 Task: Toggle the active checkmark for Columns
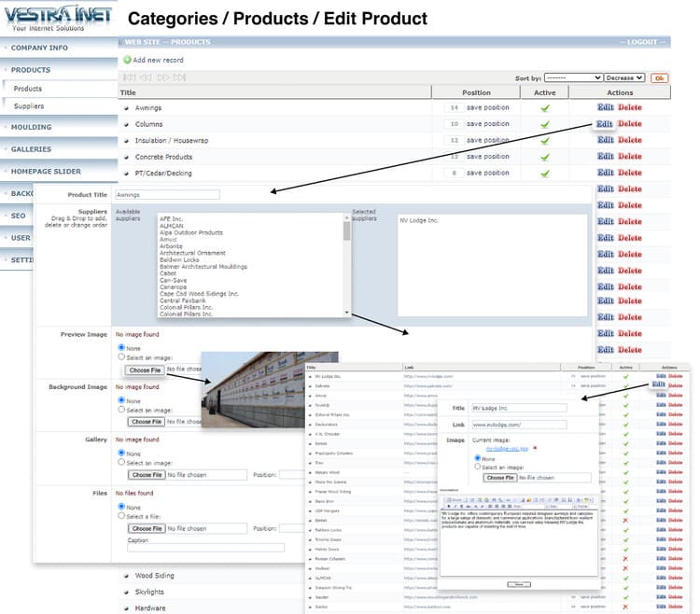click(545, 124)
